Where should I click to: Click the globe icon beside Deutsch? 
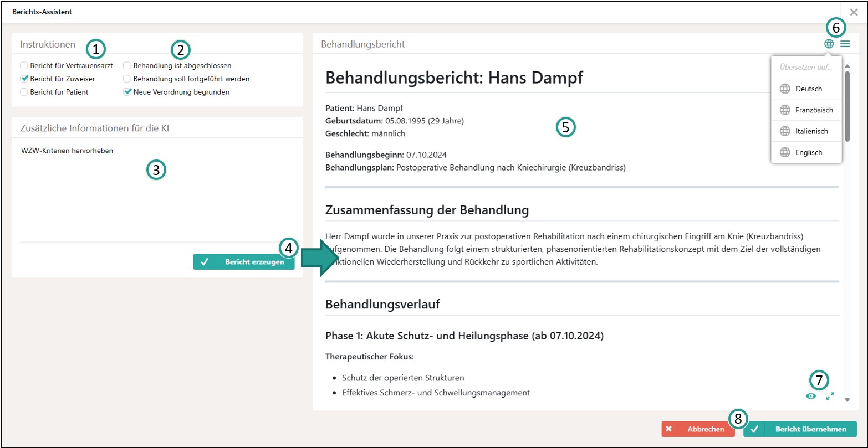tap(784, 89)
